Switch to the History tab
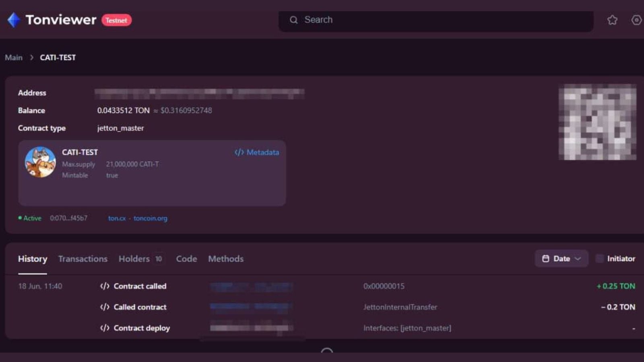 (x=33, y=259)
